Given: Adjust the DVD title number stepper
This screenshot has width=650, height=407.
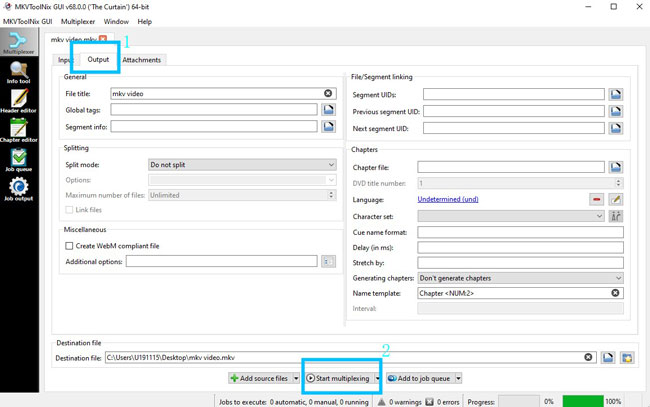Looking at the screenshot, I should pyautogui.click(x=618, y=183).
